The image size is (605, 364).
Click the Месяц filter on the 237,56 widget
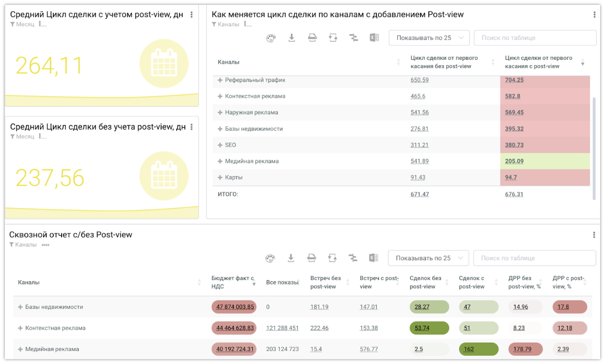(22, 136)
